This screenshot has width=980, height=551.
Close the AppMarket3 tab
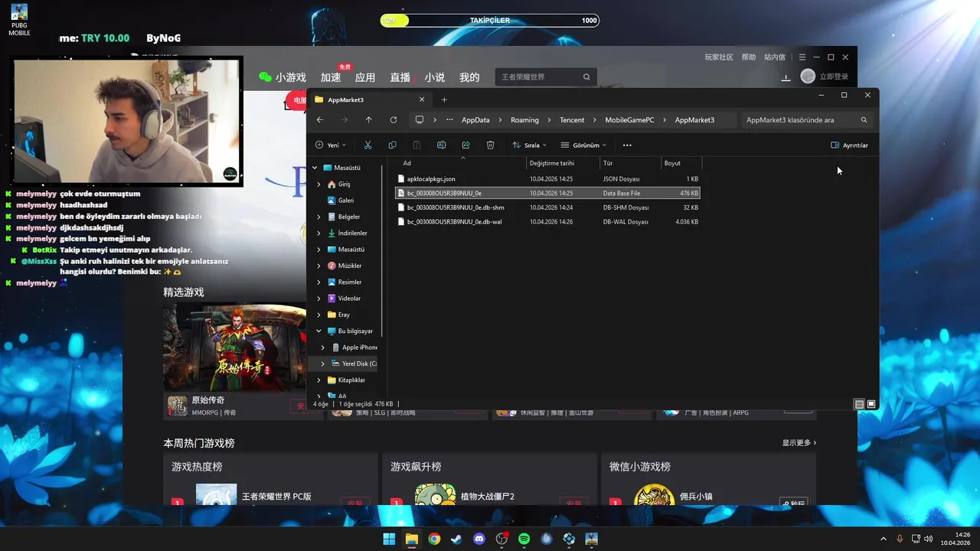click(421, 99)
